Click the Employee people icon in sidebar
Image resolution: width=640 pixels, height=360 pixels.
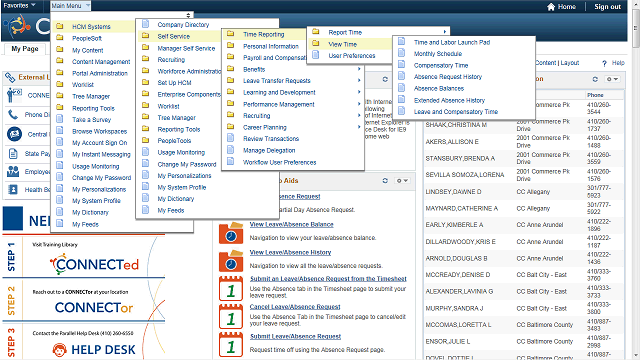(x=13, y=171)
